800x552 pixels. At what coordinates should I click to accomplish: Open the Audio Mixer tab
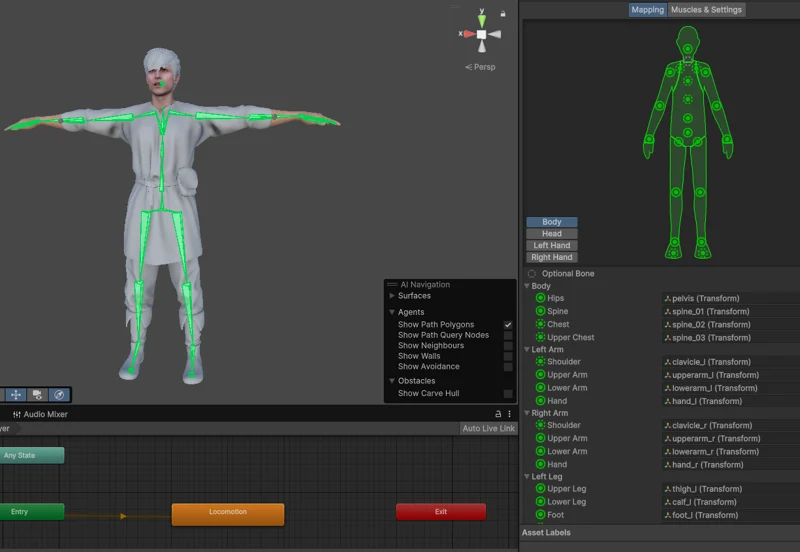(40, 414)
